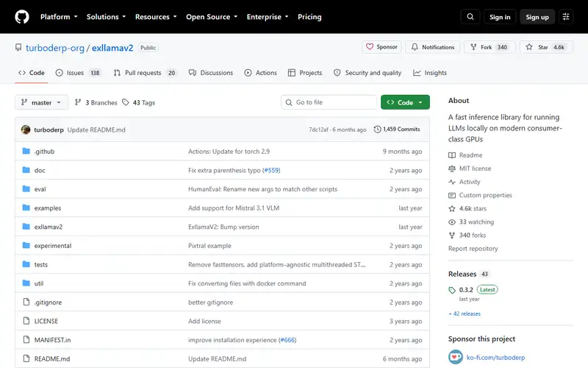Click the star icon for this repository
588x368 pixels.
tap(528, 47)
